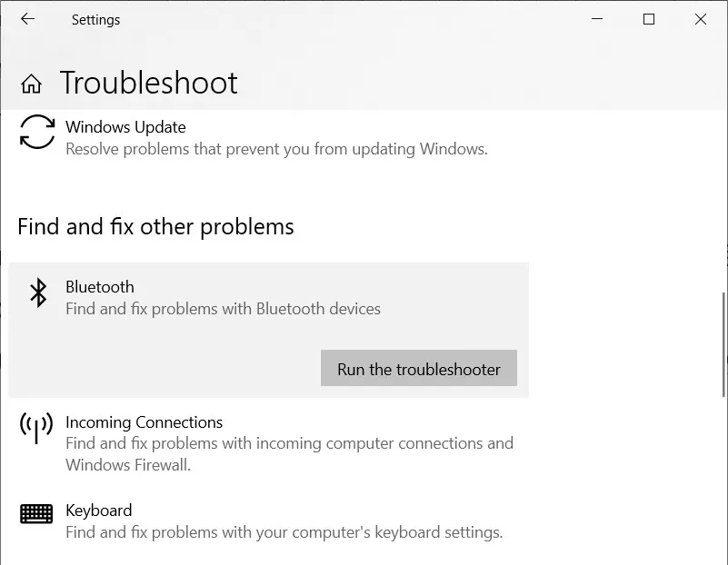This screenshot has height=565, width=728.
Task: Click the Settings label in the title bar
Action: point(95,19)
